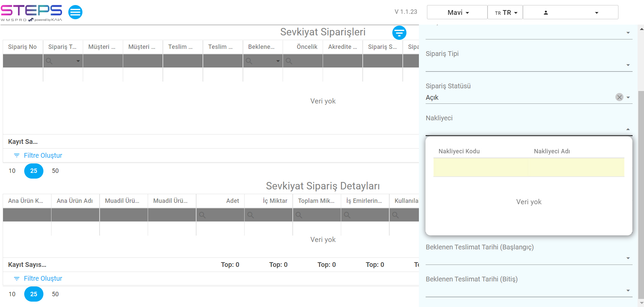Clear the Açık value in Sipariş Statüsü

coord(619,97)
